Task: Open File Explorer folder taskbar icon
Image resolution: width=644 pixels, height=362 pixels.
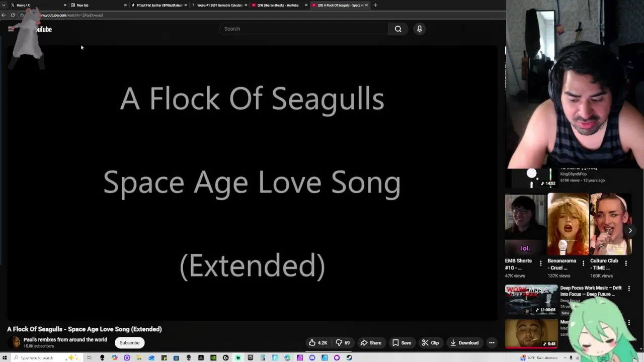Action: (139, 357)
